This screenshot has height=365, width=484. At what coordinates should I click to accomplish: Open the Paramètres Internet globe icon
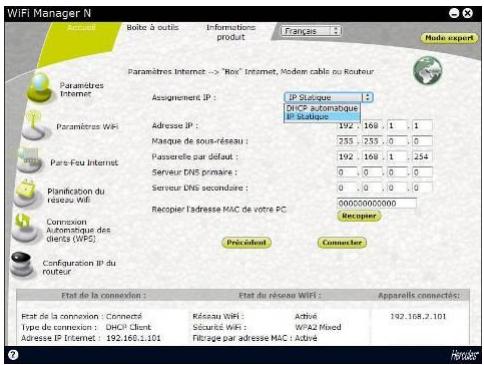[39, 87]
